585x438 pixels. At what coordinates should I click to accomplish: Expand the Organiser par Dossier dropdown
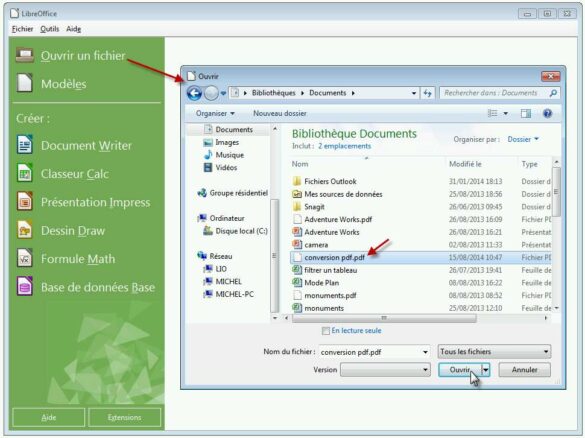tap(523, 139)
